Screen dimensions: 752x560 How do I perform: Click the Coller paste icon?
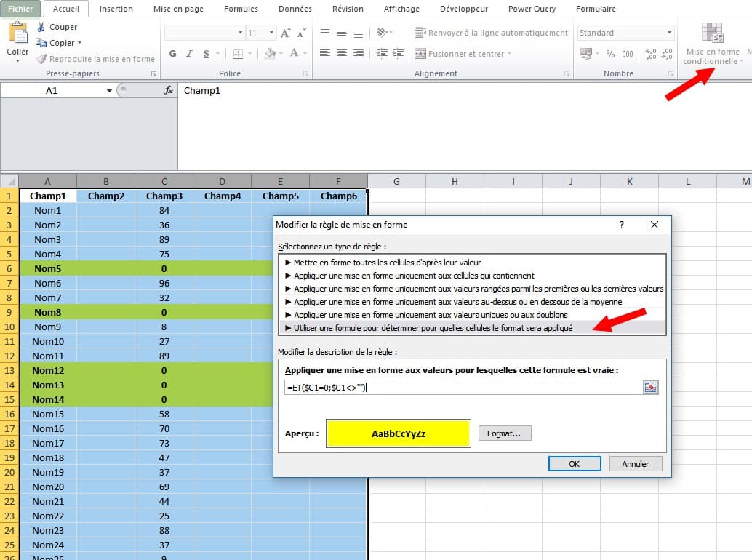tap(17, 35)
